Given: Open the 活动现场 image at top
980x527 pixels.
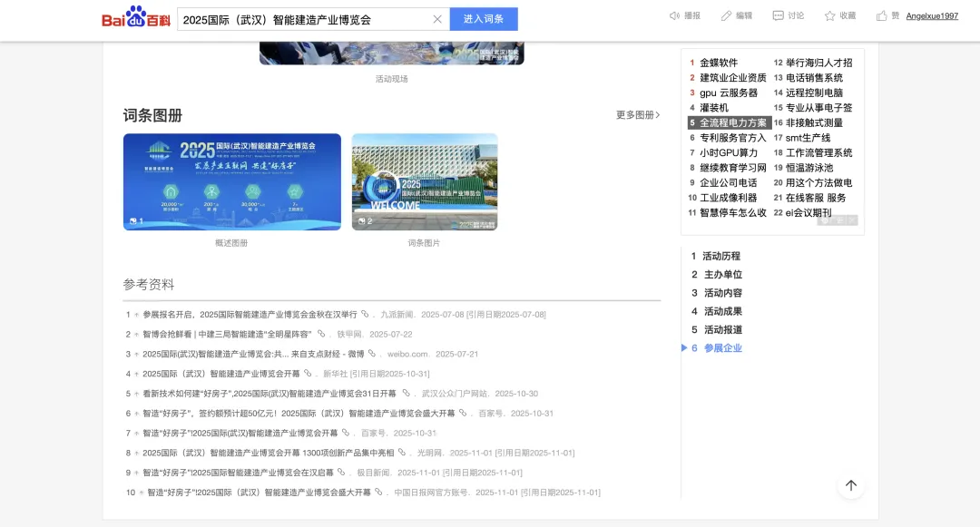Looking at the screenshot, I should 392,54.
